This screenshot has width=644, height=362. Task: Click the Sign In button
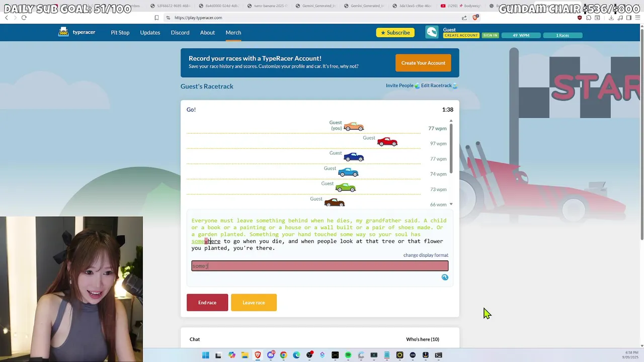(x=490, y=35)
